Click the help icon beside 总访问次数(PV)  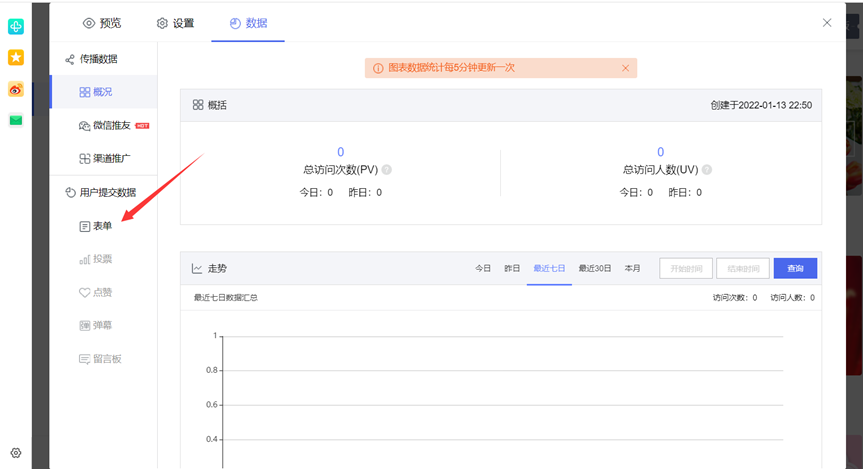click(386, 170)
